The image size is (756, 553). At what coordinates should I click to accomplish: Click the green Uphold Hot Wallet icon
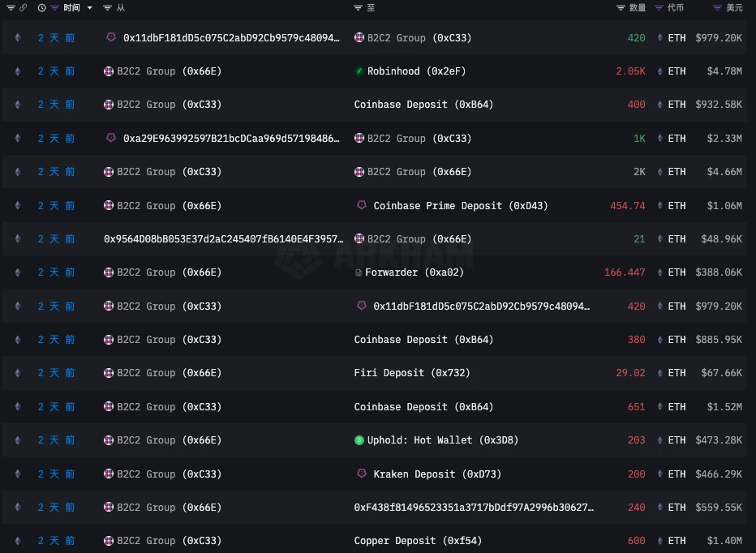(x=359, y=440)
